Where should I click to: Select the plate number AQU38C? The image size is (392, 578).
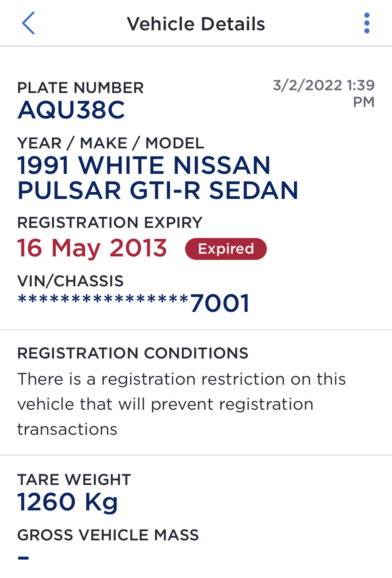tap(71, 110)
